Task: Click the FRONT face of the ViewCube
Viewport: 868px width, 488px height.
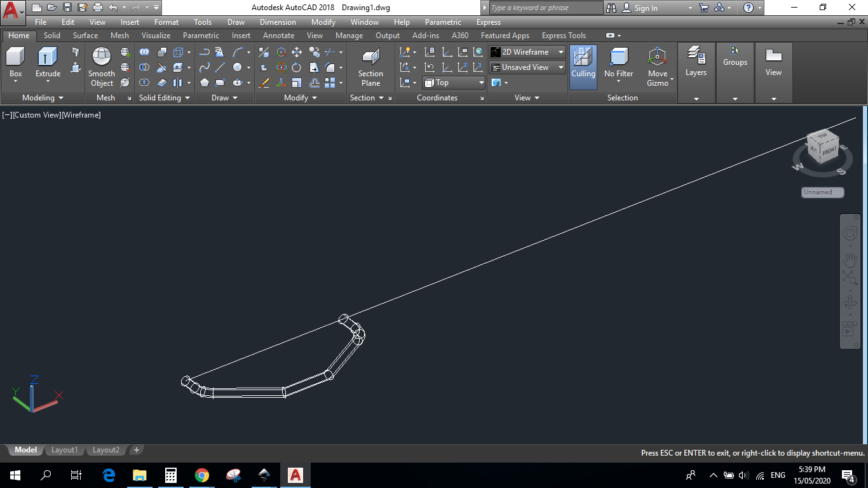Action: click(830, 152)
